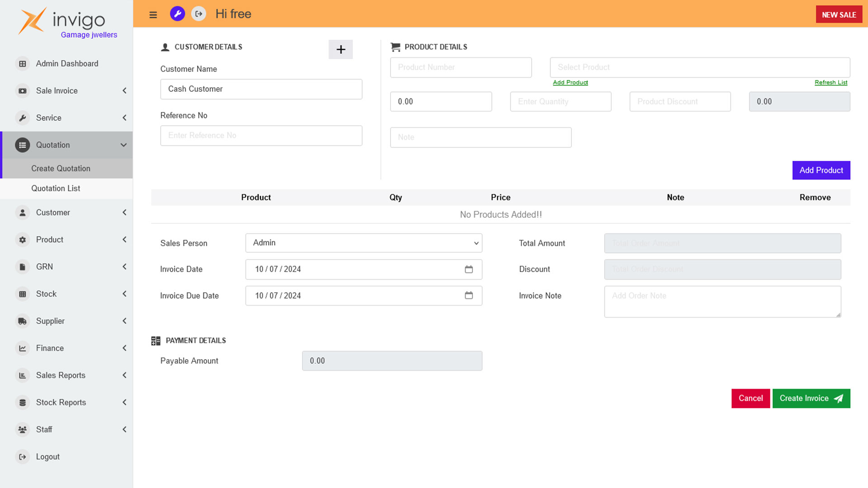Click the GRN document icon
Viewport: 868px width, 488px height.
[x=23, y=267]
